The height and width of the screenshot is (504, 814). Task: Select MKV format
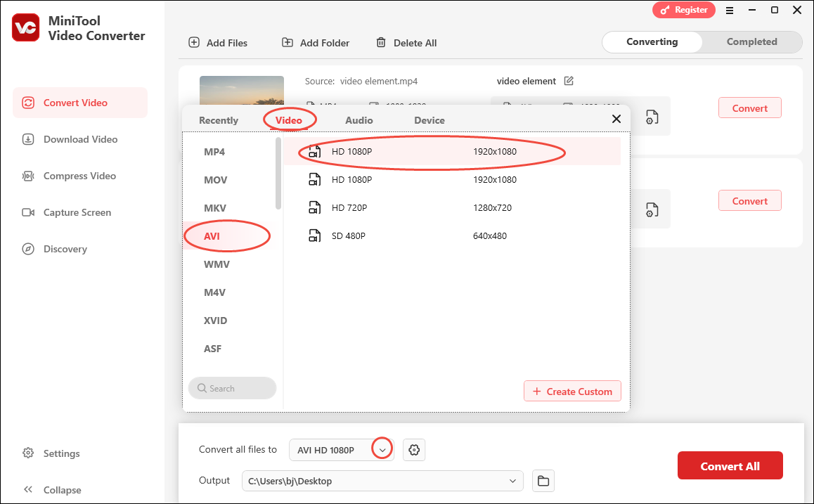pyautogui.click(x=215, y=207)
